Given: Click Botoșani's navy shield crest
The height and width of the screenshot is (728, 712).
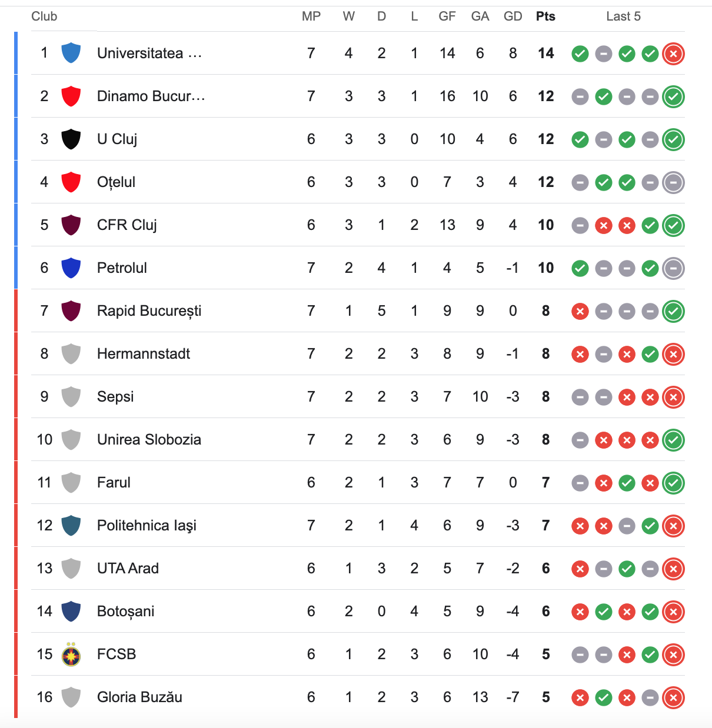Looking at the screenshot, I should click(x=71, y=611).
